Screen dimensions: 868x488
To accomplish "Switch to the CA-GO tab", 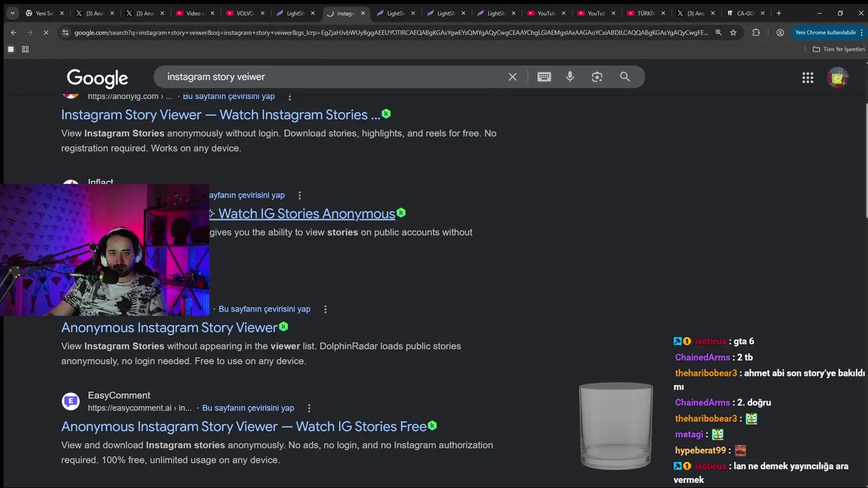I will point(745,13).
